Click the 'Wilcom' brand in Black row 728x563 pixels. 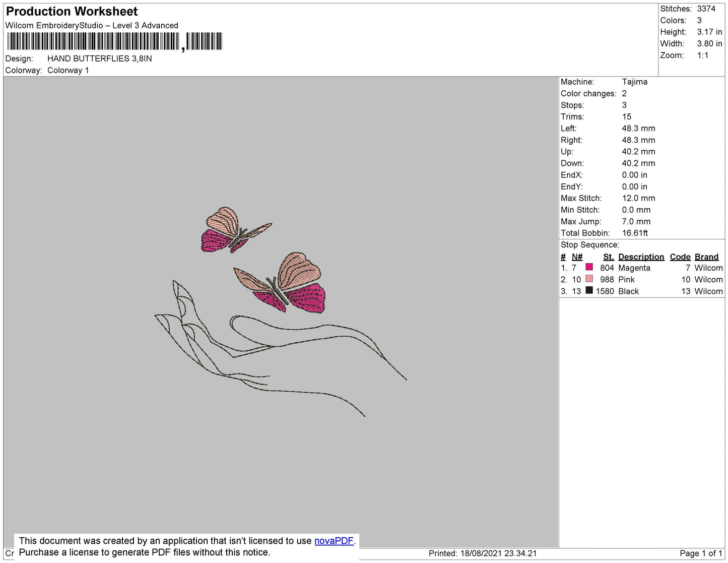tap(708, 291)
